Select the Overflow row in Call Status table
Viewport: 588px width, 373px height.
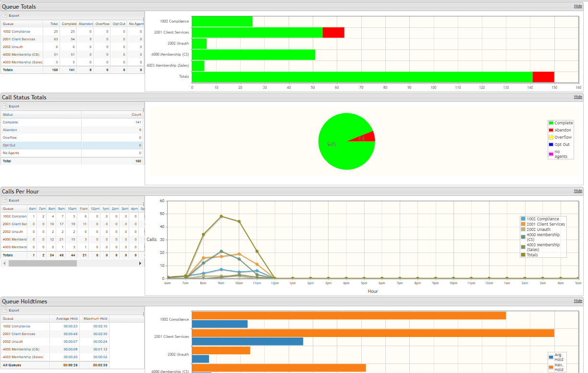coord(72,138)
